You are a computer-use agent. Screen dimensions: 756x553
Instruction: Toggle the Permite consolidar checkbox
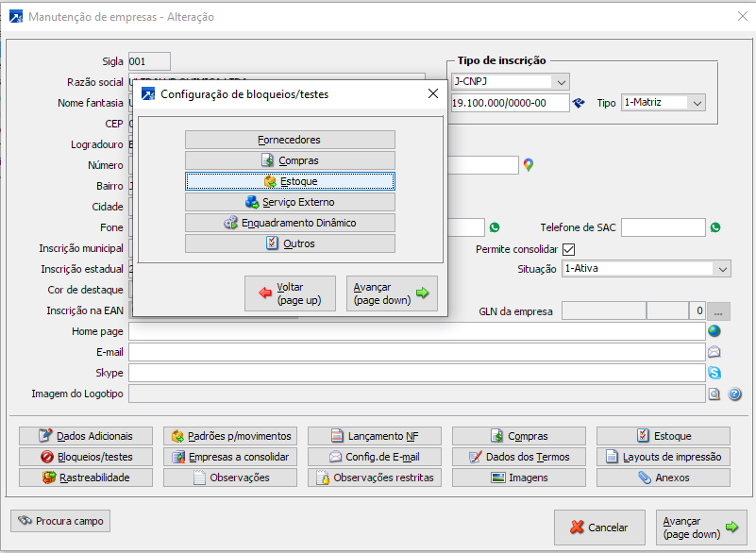coord(568,249)
